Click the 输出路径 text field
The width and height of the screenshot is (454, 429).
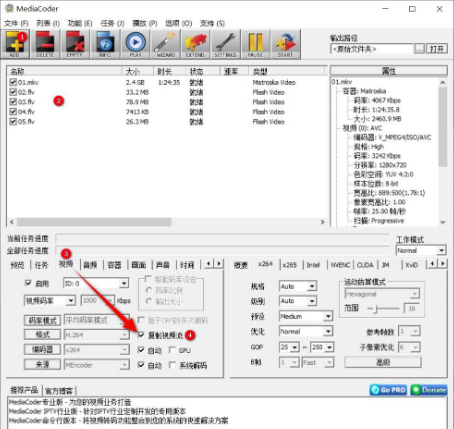[372, 49]
